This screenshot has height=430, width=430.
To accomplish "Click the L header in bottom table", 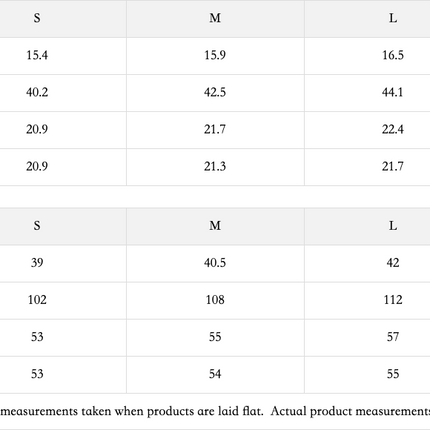I will pyautogui.click(x=393, y=226).
